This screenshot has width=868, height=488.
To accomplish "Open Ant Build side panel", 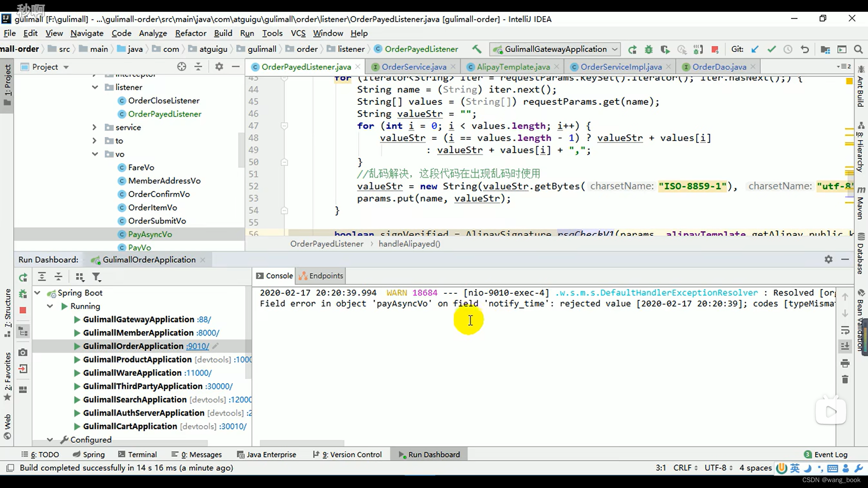I will [x=861, y=87].
